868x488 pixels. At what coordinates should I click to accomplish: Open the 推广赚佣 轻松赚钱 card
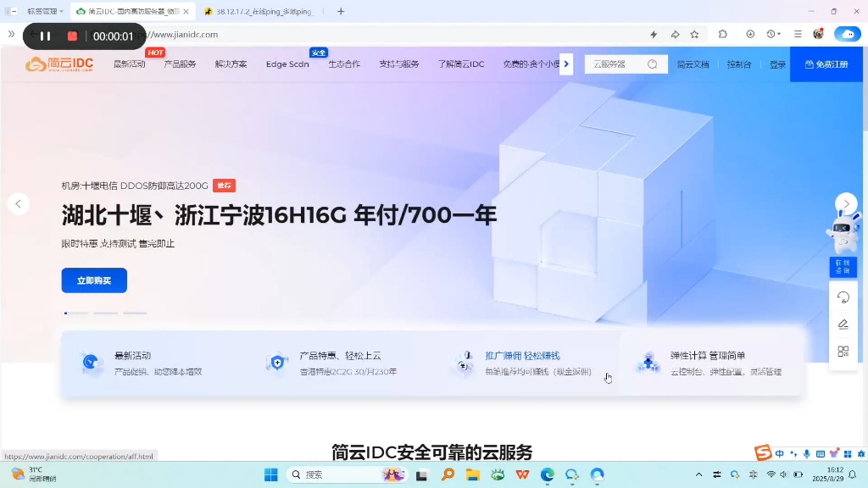pos(526,363)
